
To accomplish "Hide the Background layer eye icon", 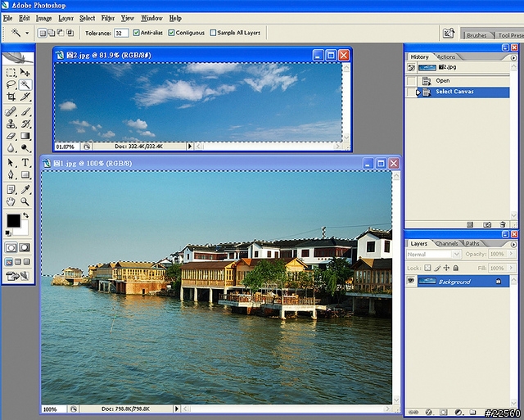I will (x=411, y=281).
